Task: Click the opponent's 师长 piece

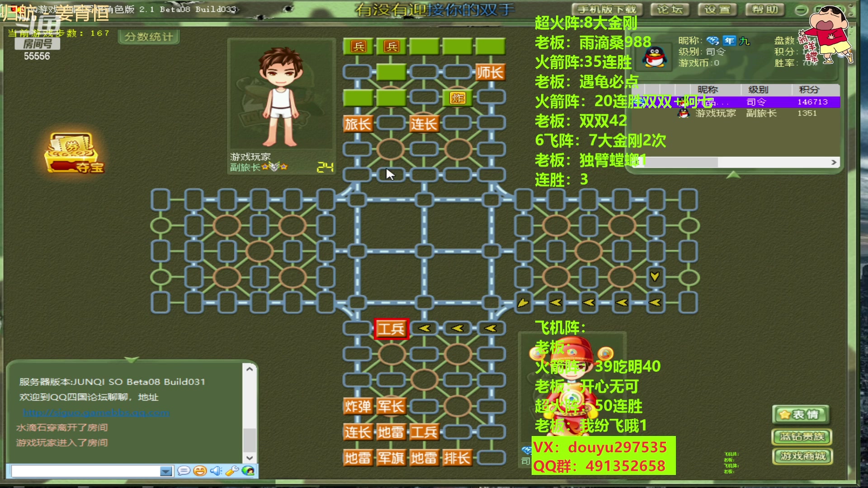Action: tap(490, 72)
